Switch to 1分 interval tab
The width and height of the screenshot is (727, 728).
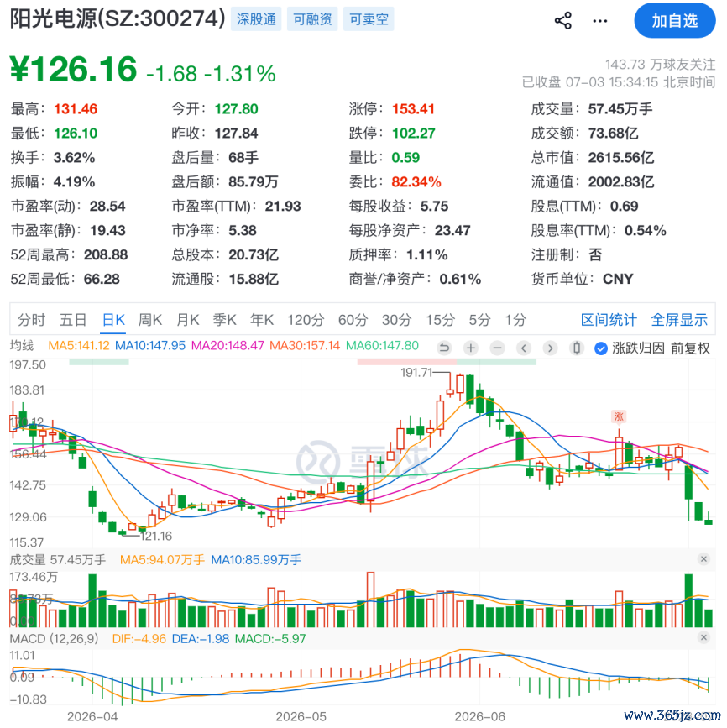pyautogui.click(x=515, y=320)
